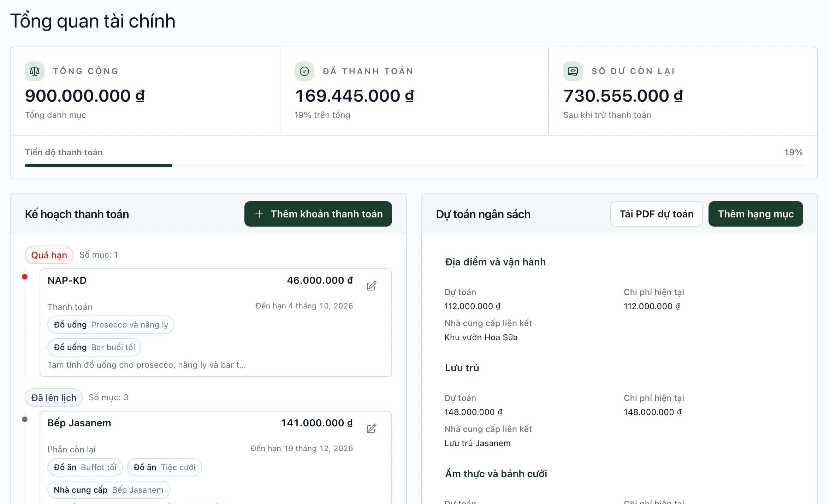Click the Tổng quan tài chính page heading
The image size is (830, 504).
point(93,21)
